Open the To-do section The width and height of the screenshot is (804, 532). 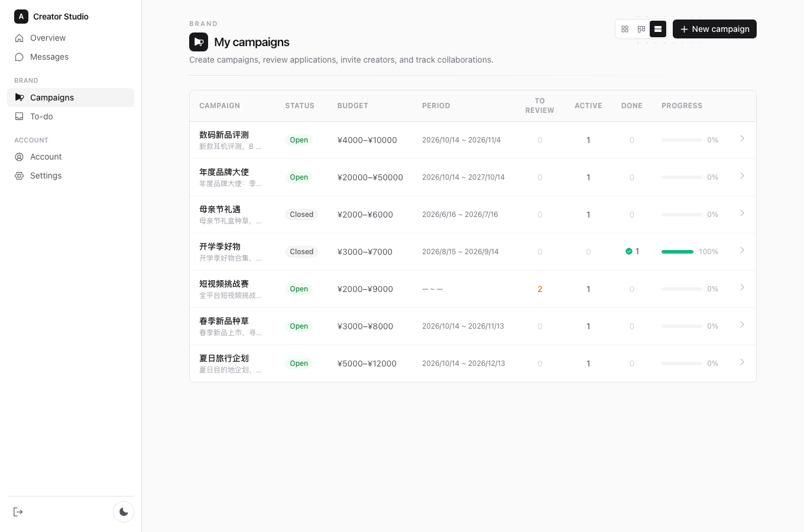coord(70,116)
